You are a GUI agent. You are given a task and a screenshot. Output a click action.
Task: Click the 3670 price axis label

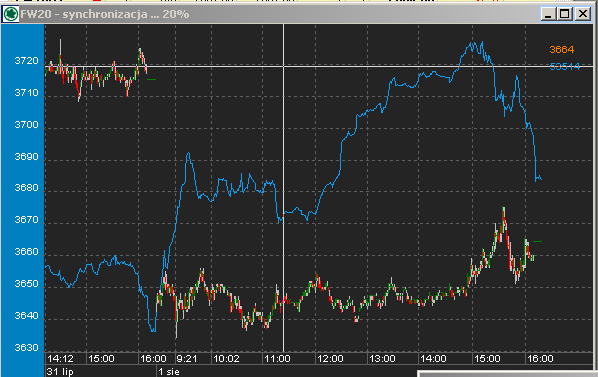[26, 220]
